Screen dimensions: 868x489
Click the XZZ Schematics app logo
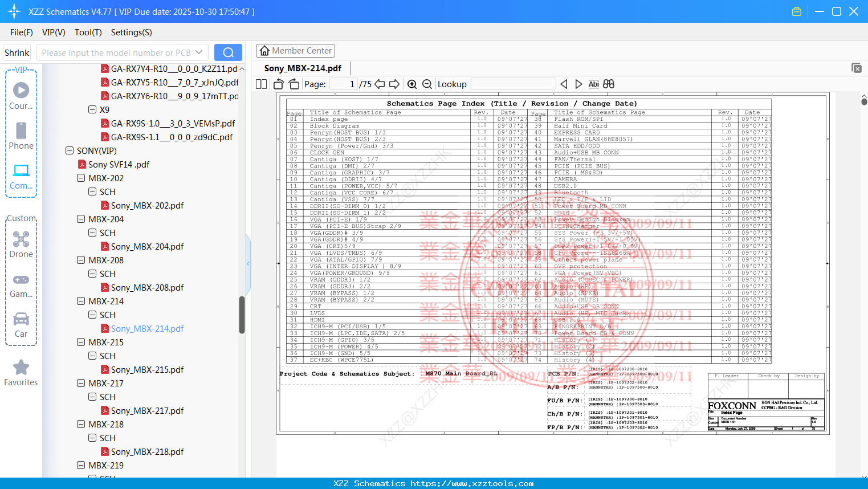14,11
